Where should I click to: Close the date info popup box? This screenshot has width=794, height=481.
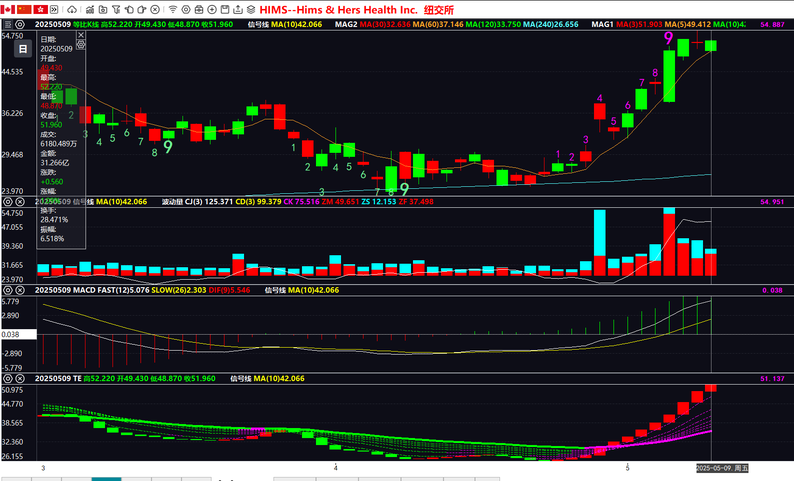pos(81,35)
